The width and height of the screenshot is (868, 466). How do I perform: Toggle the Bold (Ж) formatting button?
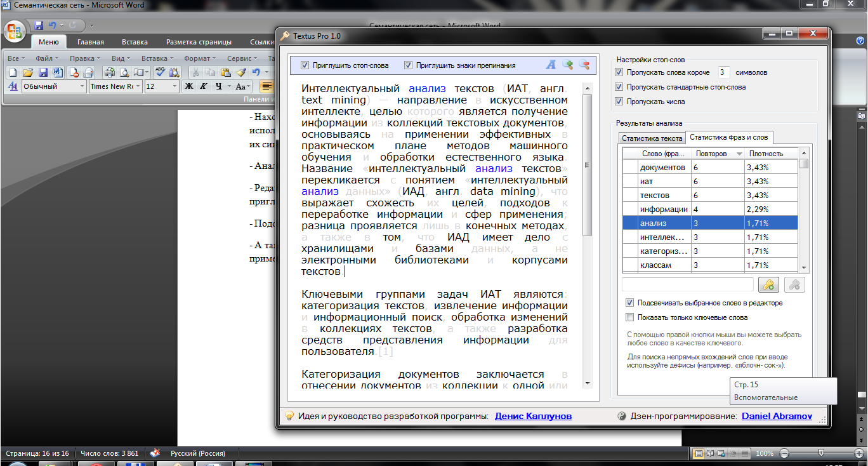click(x=188, y=86)
